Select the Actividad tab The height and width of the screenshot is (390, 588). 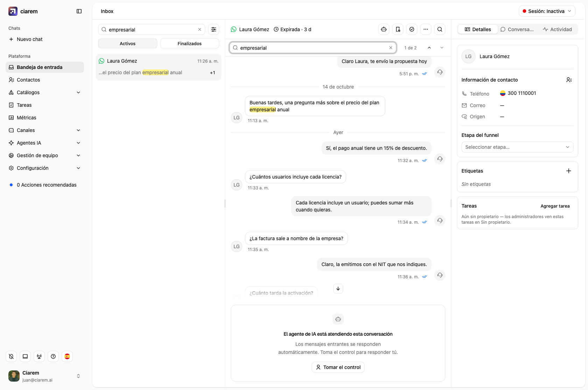pos(557,29)
